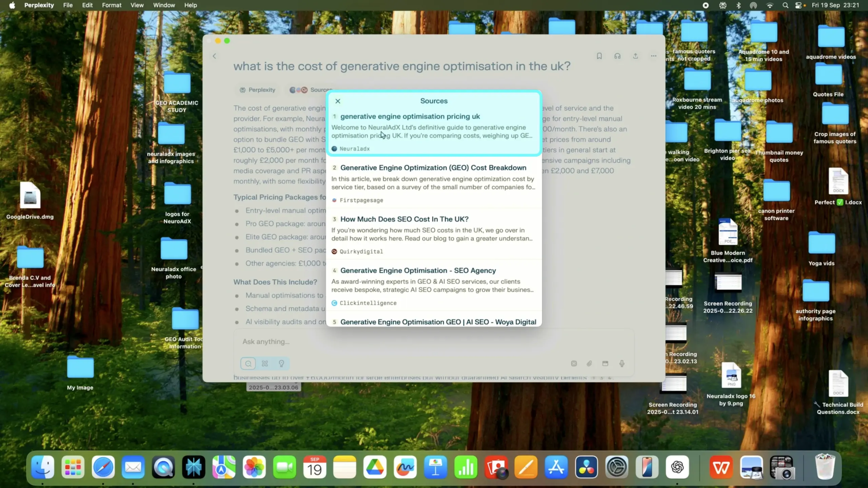Open source 'Generative Engine Optimization (GEO) Cost Breakdown'
This screenshot has width=868, height=488.
click(434, 183)
